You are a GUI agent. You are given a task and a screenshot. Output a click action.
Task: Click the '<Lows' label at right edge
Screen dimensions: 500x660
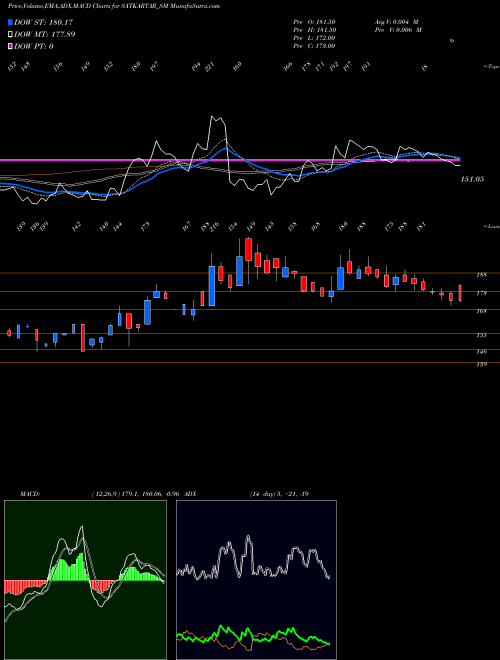tap(491, 226)
